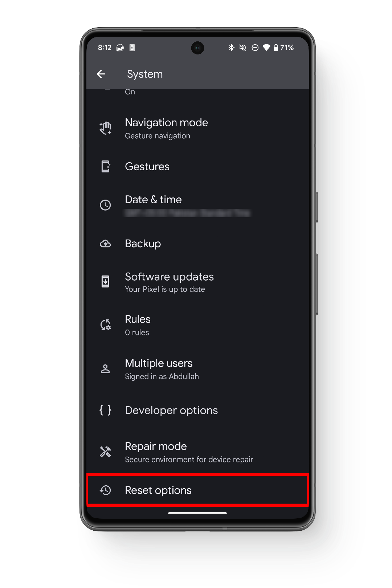The width and height of the screenshot is (392, 588).
Task: Tap the Navigation mode hand gesture icon
Action: click(105, 128)
